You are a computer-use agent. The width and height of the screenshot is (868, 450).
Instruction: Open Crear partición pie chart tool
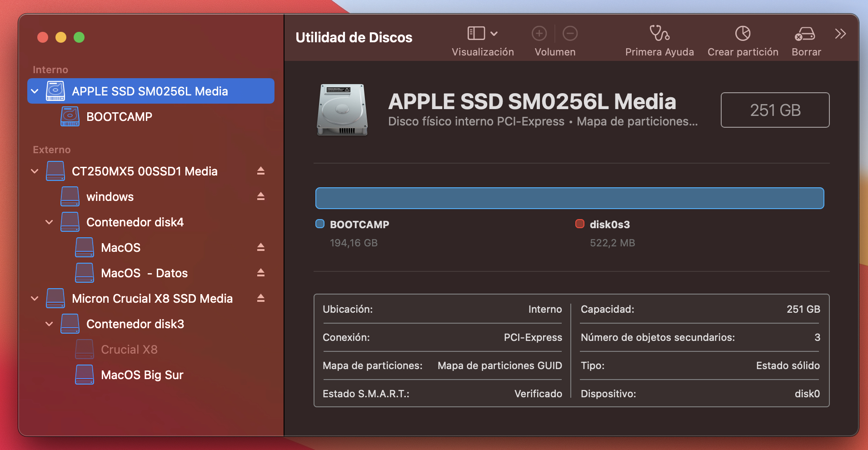[743, 33]
